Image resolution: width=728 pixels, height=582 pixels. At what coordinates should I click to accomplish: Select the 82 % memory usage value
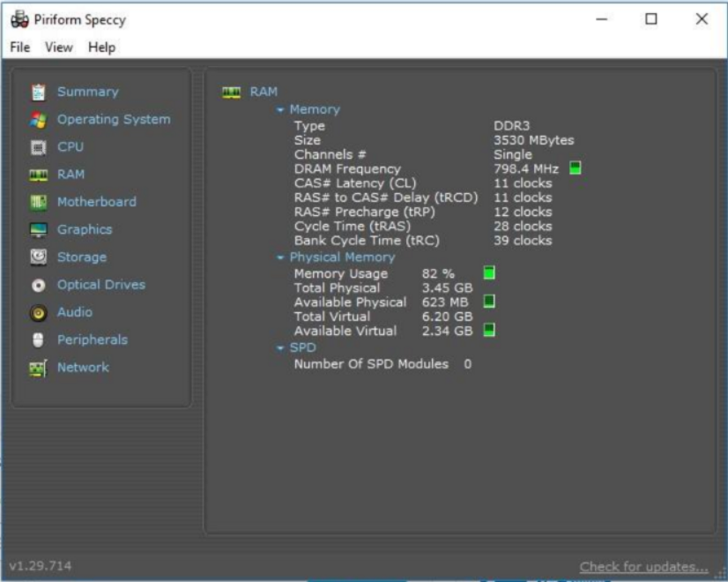(x=438, y=273)
